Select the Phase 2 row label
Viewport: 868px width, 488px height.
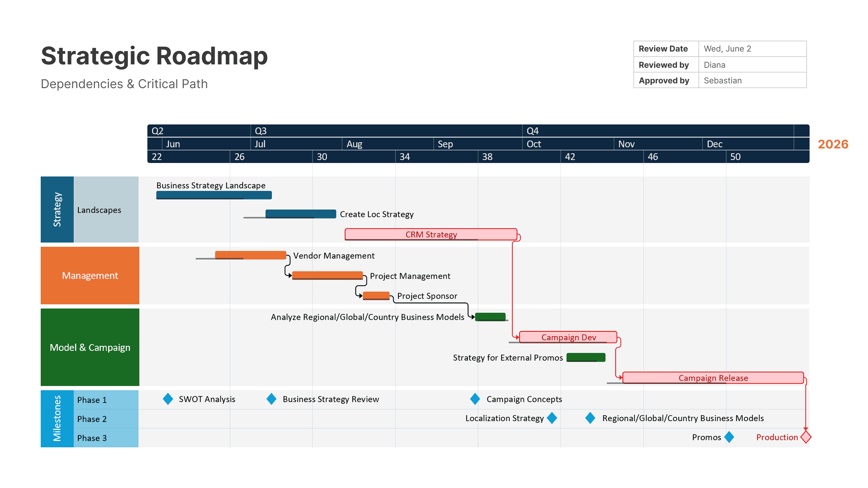[92, 419]
